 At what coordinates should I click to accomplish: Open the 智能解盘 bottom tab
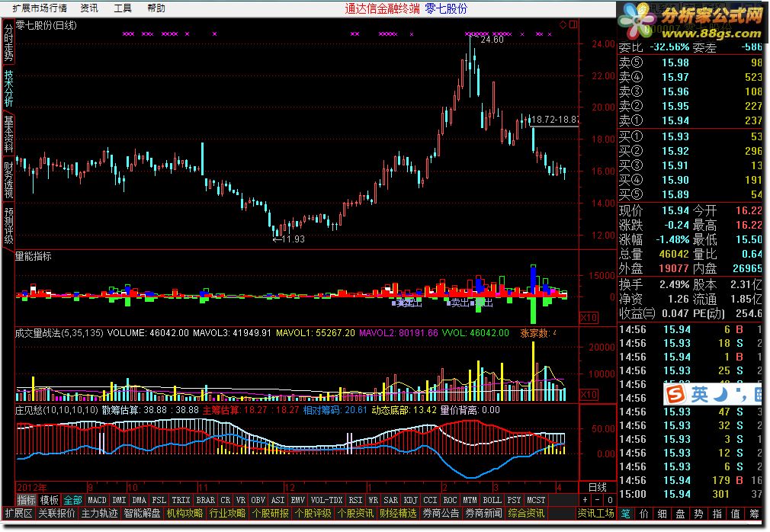[142, 514]
